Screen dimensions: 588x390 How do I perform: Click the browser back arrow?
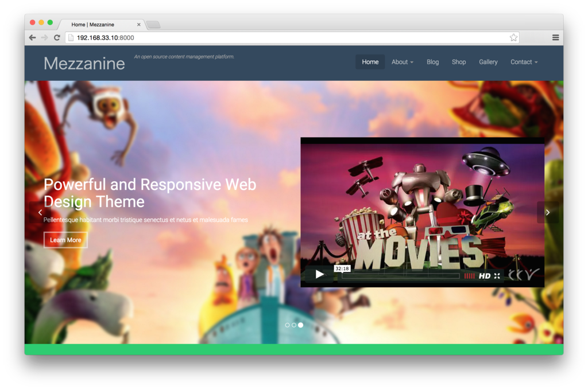point(33,37)
